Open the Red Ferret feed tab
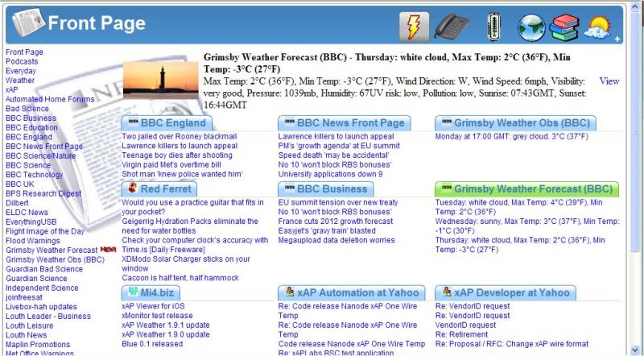Viewport: 644px width, 356px height. 159,189
